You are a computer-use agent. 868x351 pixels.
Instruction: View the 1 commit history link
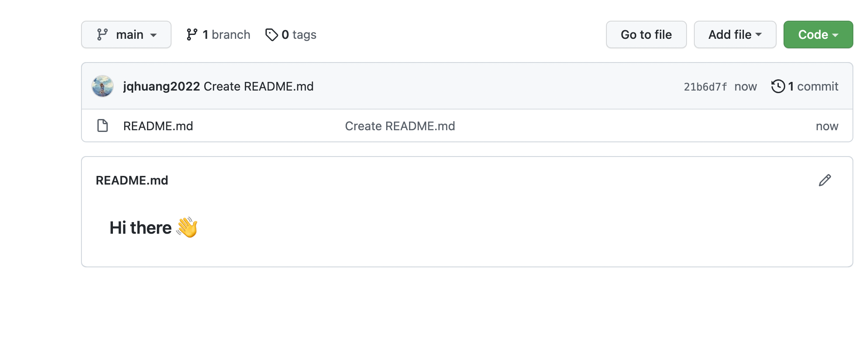point(813,86)
